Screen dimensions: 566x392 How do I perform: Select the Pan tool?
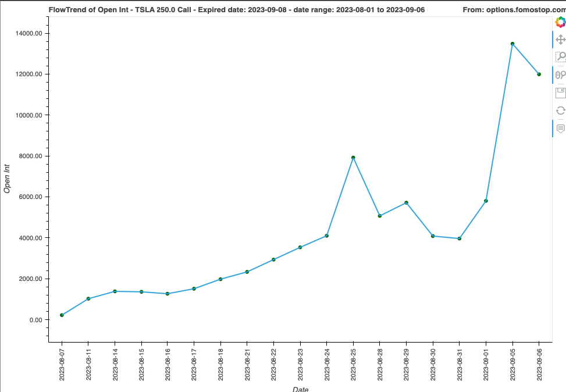[x=560, y=40]
